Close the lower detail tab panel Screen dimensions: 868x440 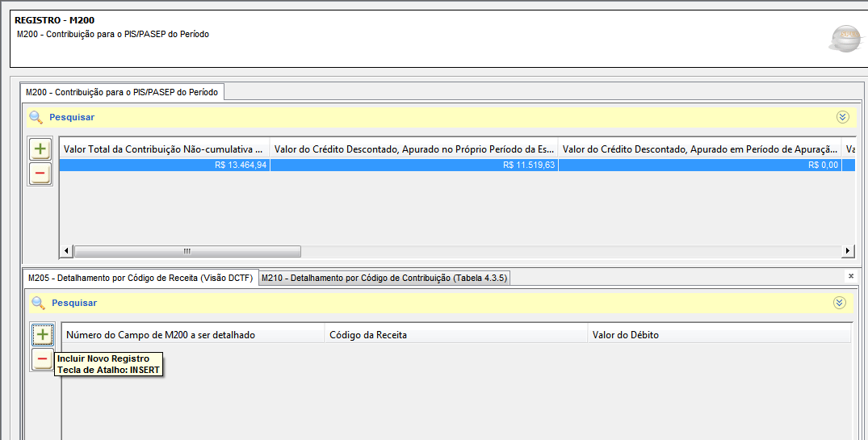(x=851, y=275)
